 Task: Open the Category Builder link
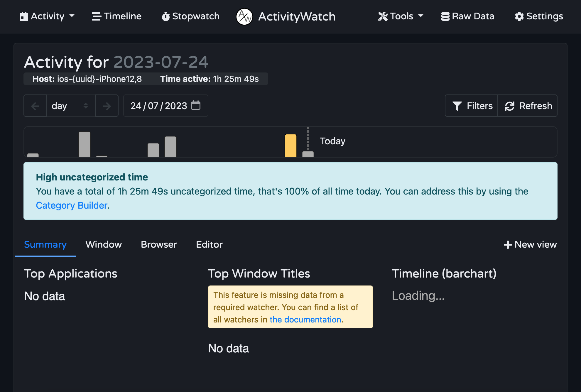71,205
